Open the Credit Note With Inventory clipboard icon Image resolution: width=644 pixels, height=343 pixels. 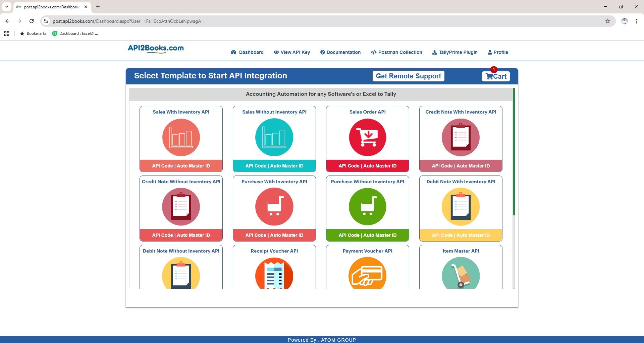coord(461,137)
